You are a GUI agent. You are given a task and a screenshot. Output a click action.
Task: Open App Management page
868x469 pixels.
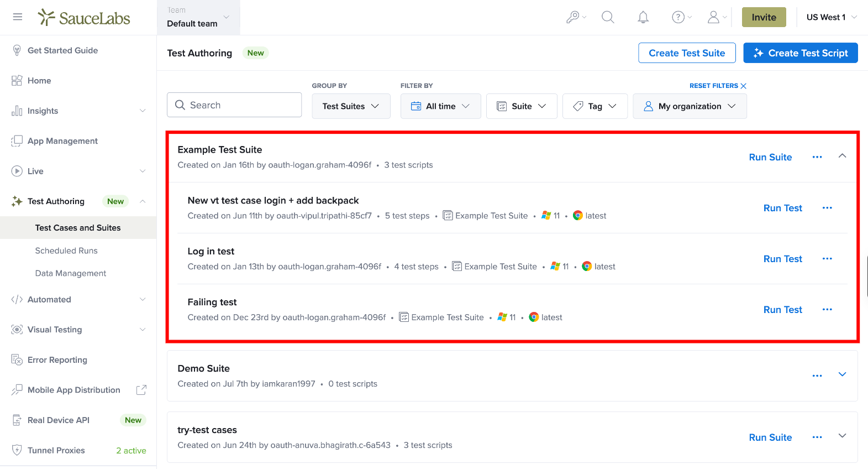point(62,141)
